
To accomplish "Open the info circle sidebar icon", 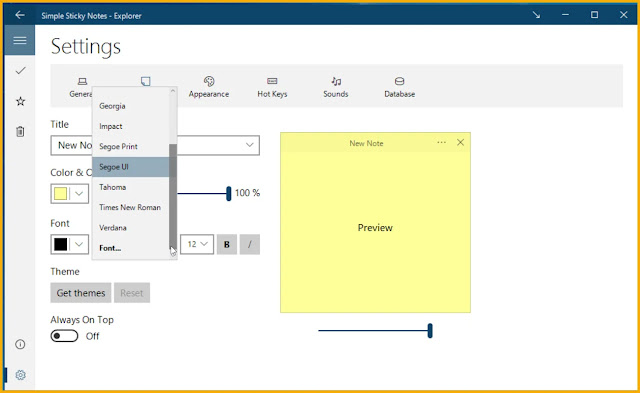I will pyautogui.click(x=20, y=344).
